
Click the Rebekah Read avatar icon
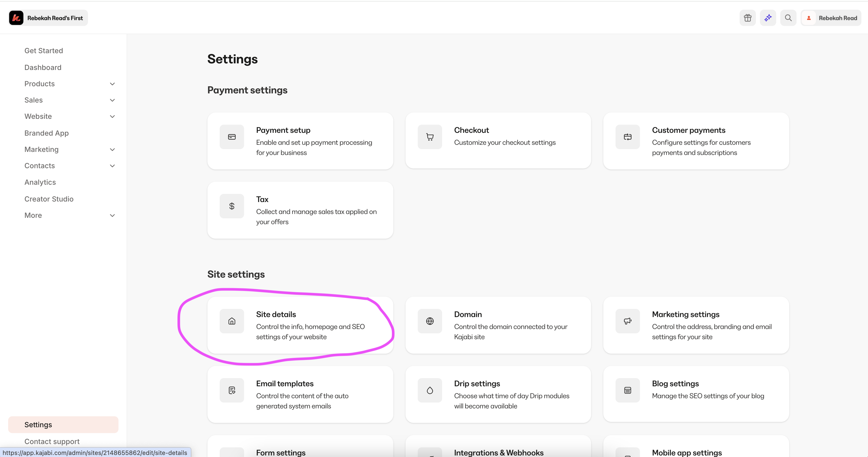pyautogui.click(x=809, y=18)
